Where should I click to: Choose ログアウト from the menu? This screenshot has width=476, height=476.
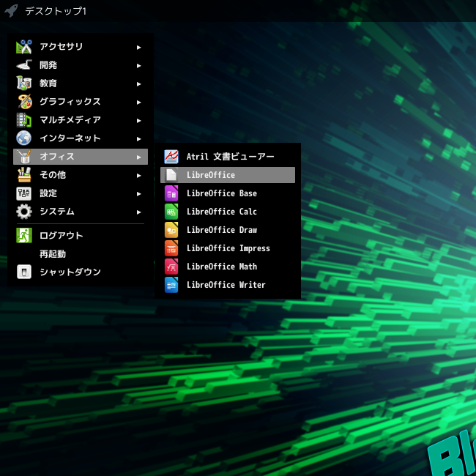pyautogui.click(x=81, y=236)
